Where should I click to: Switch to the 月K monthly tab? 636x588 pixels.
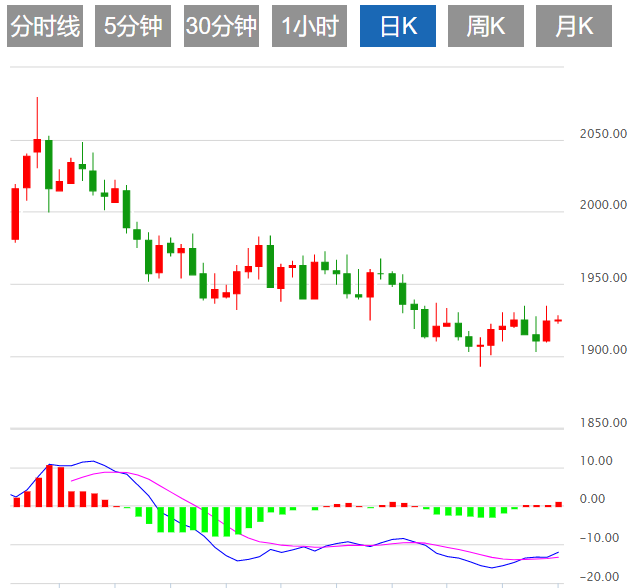(x=574, y=26)
